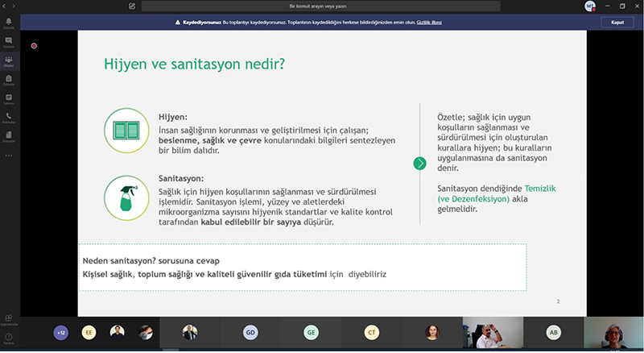Open Aramalar calls icon
The image size is (644, 353).
pyautogui.click(x=9, y=118)
